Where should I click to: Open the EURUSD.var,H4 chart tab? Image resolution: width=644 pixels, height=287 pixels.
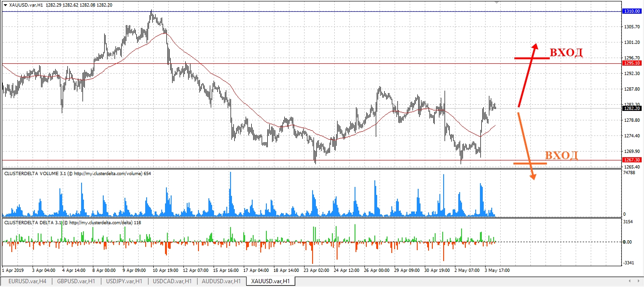click(27, 281)
